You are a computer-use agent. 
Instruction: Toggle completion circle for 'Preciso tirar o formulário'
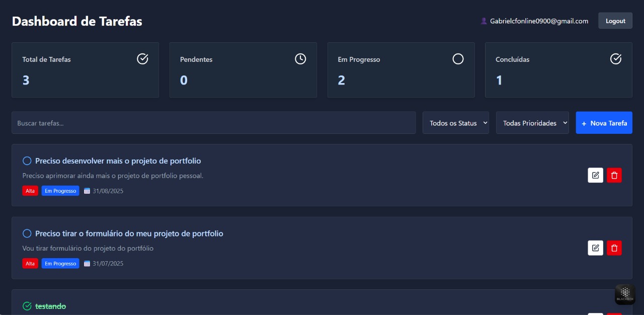pos(27,233)
